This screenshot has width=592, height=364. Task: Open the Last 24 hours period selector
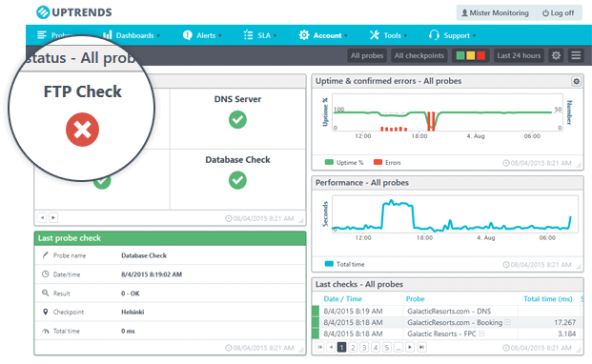pos(519,55)
